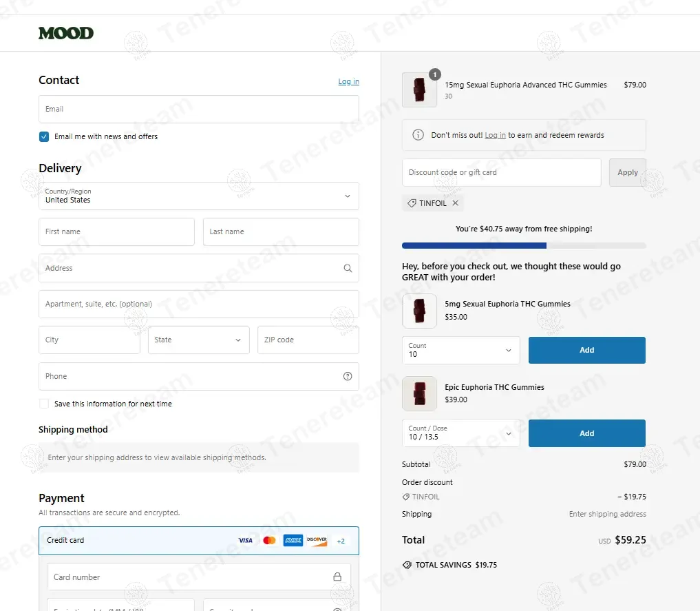This screenshot has width=700, height=611.
Task: Click the +2 more card types badge
Action: click(341, 541)
